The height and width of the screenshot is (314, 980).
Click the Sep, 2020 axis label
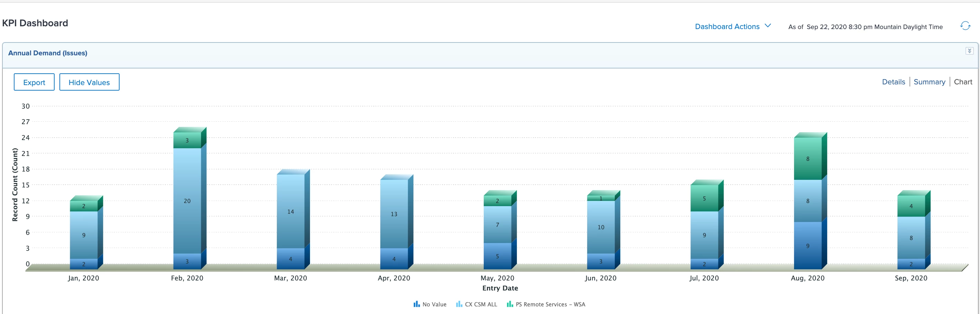pyautogui.click(x=911, y=278)
